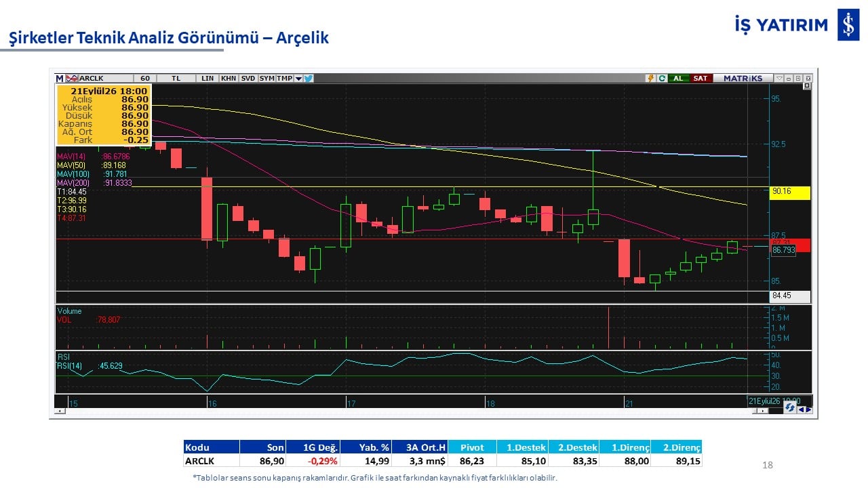Image resolution: width=868 pixels, height=488 pixels.
Task: Select the TMP toolbar item
Action: click(x=285, y=79)
